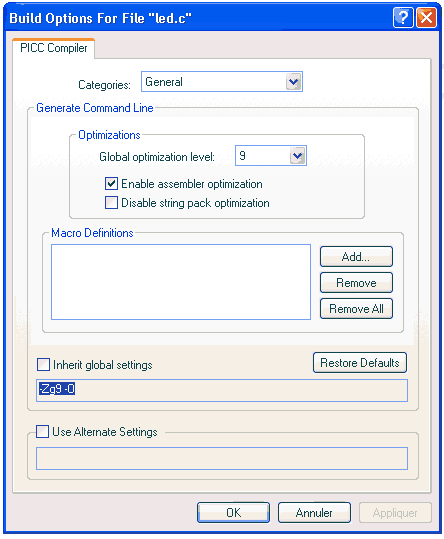Viewport: 444px width, 539px height.
Task: Click the alternate settings text field
Action: [222, 459]
